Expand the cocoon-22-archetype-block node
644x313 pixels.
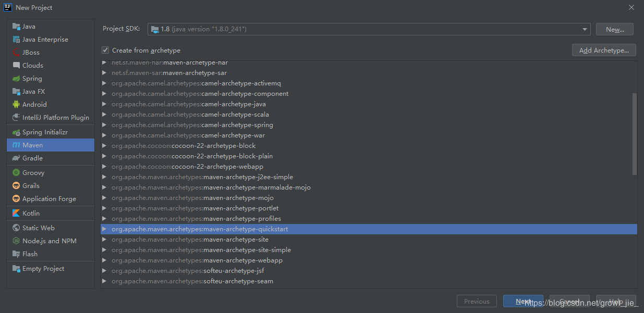[105, 146]
